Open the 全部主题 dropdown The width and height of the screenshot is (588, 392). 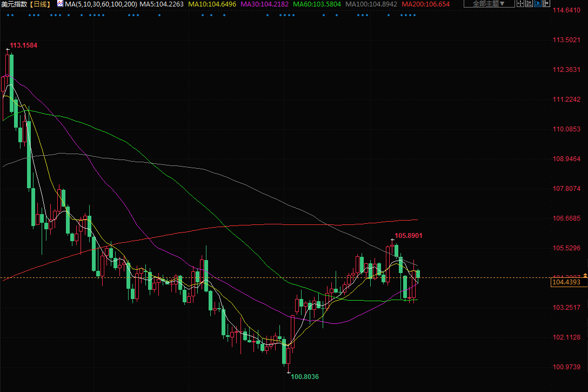(x=489, y=4)
